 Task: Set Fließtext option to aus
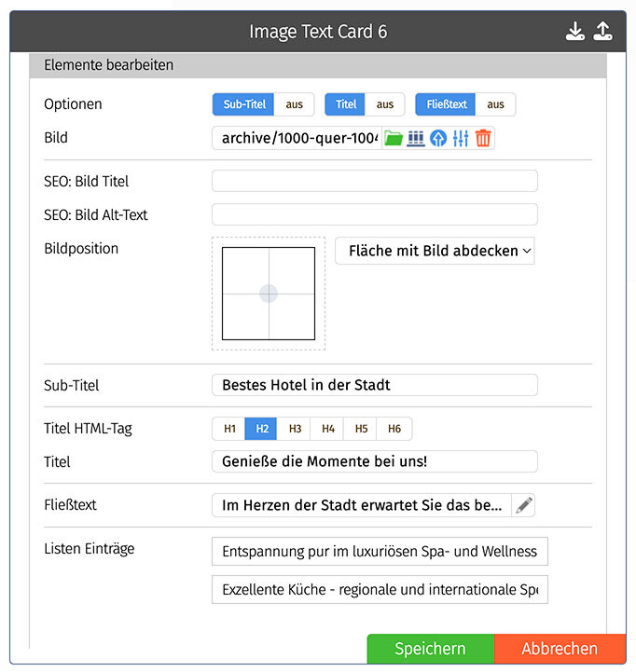coord(495,104)
